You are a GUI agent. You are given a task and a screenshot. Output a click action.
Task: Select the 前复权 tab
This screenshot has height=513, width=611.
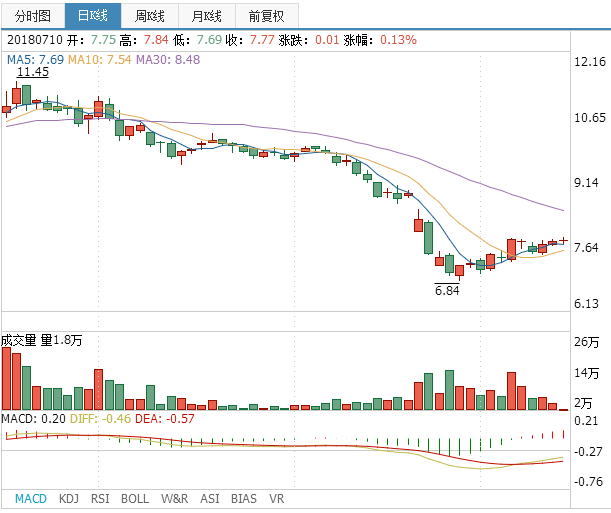(x=267, y=16)
